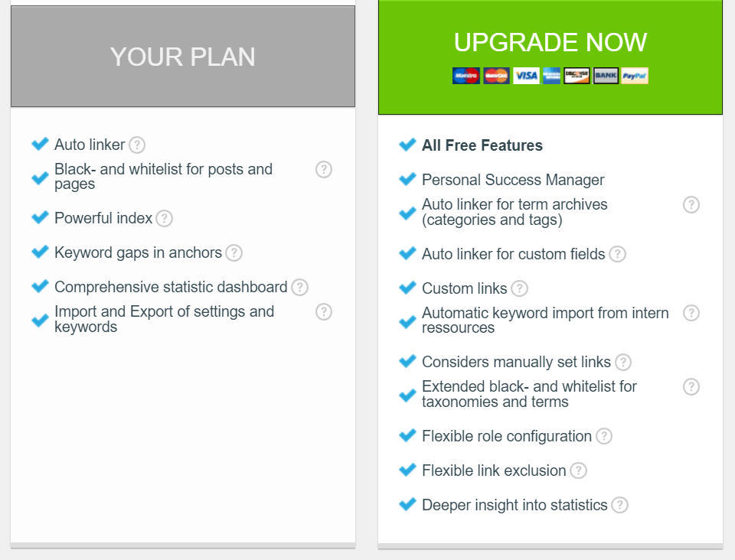Show help for Black- and whitelist feature
The width and height of the screenshot is (735, 560).
[x=324, y=170]
